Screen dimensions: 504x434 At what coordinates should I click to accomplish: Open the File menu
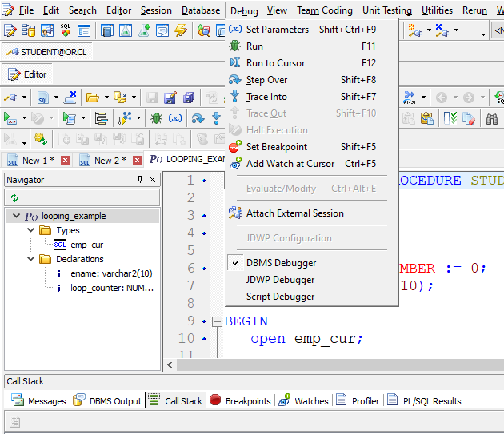[26, 10]
